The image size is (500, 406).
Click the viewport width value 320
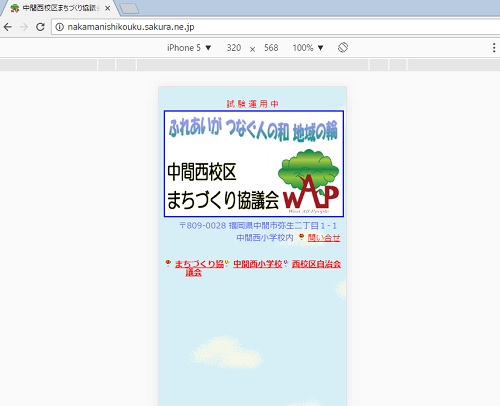click(x=234, y=48)
